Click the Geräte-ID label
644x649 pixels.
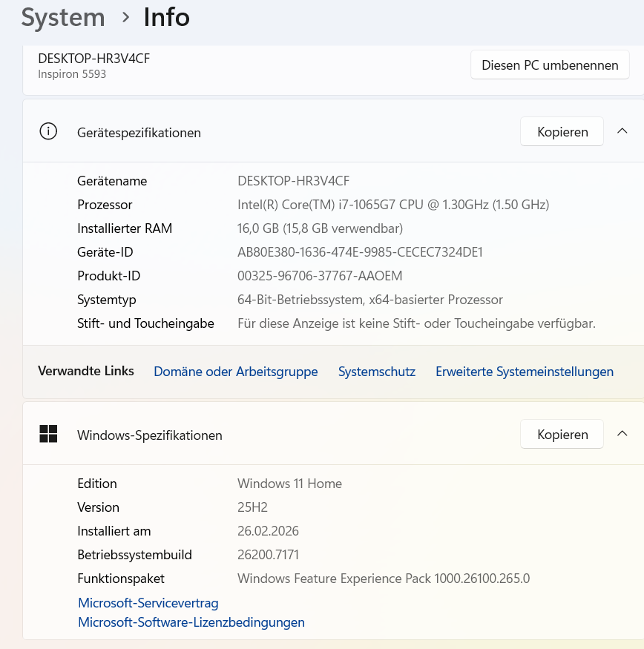point(105,252)
